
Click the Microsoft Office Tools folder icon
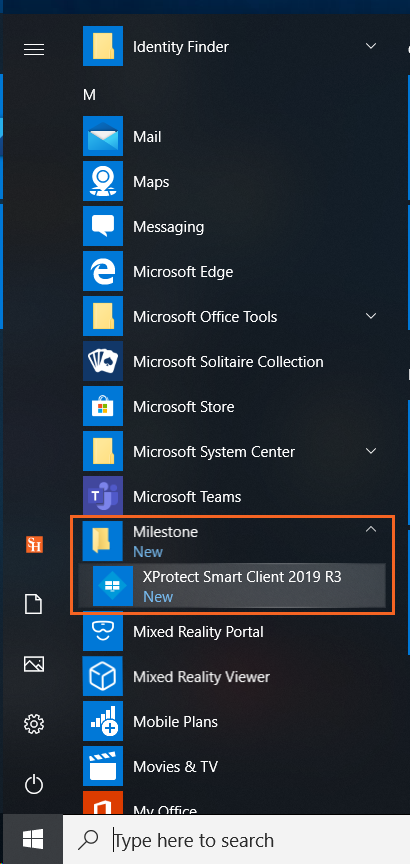tap(102, 316)
